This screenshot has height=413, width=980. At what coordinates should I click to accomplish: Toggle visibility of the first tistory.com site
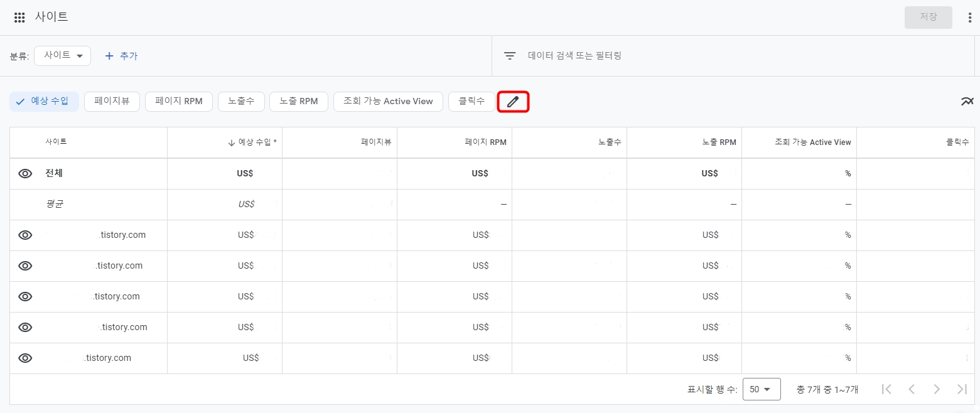[x=25, y=235]
